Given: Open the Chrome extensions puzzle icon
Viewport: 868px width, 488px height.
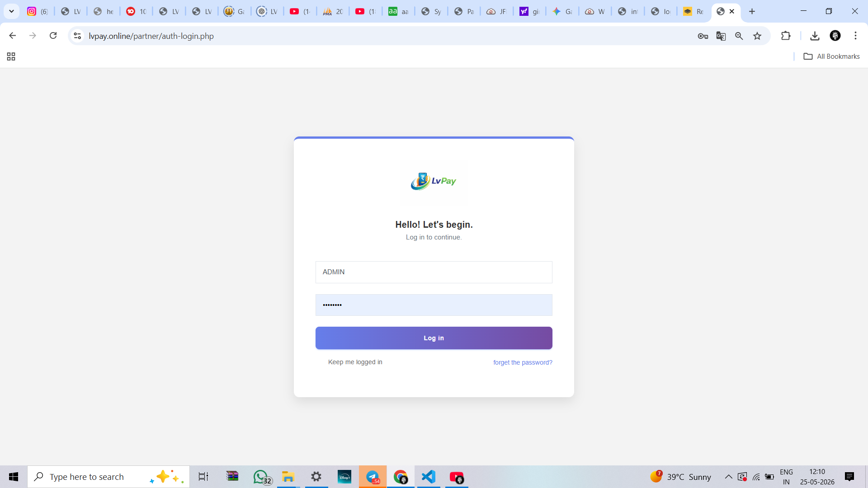Looking at the screenshot, I should click(x=786, y=36).
